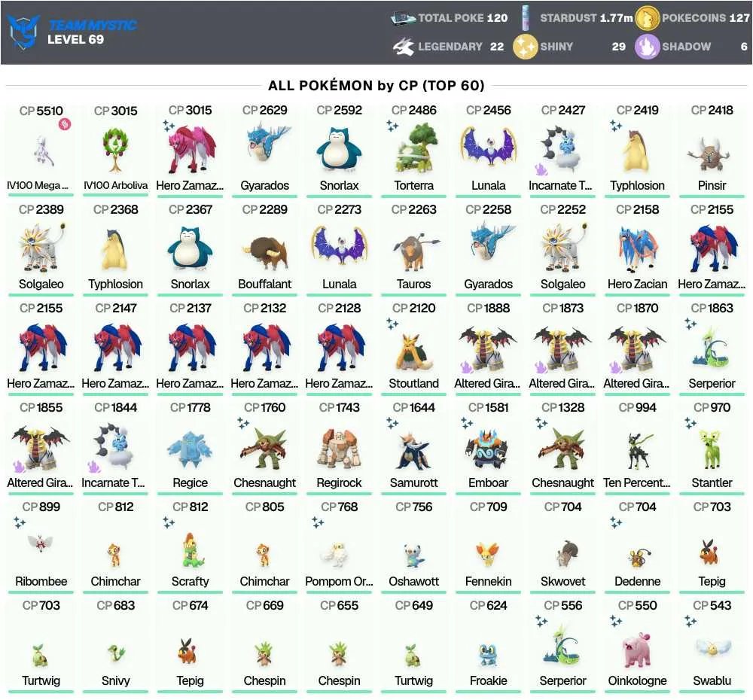Screen dimensions: 753x700
Task: Click the shiny sparkle icon on Emboar
Action: pyautogui.click(x=467, y=423)
